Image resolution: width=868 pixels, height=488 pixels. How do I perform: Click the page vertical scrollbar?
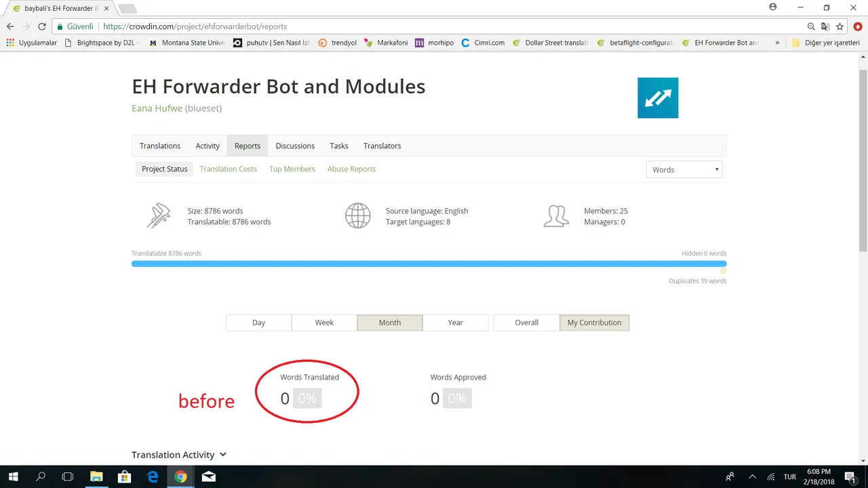pos(863,160)
